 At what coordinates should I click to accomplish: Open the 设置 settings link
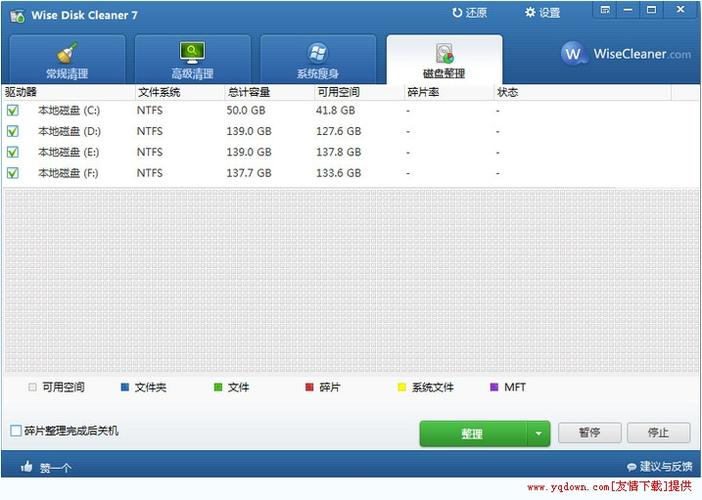tap(549, 13)
